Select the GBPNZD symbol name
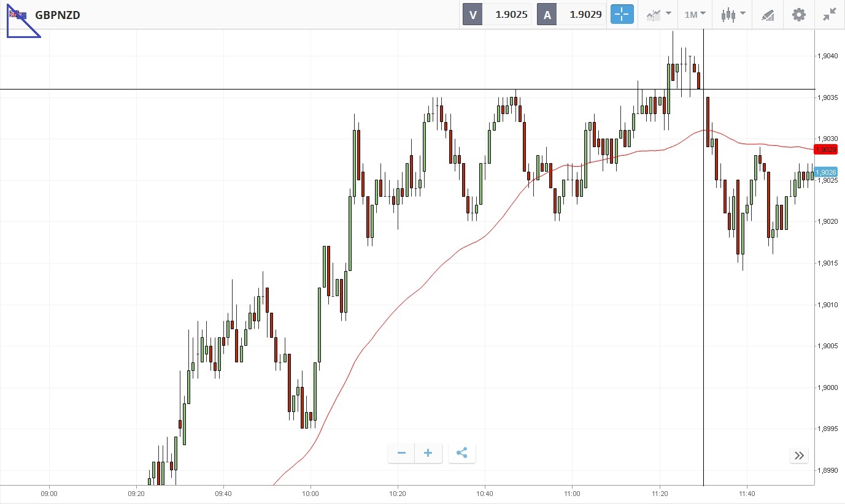 click(58, 15)
